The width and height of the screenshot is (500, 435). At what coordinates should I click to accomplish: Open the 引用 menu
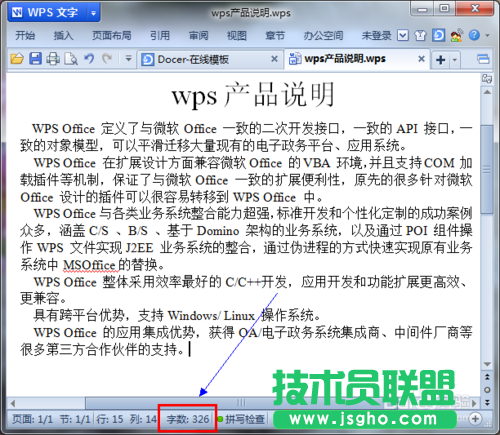[x=160, y=35]
